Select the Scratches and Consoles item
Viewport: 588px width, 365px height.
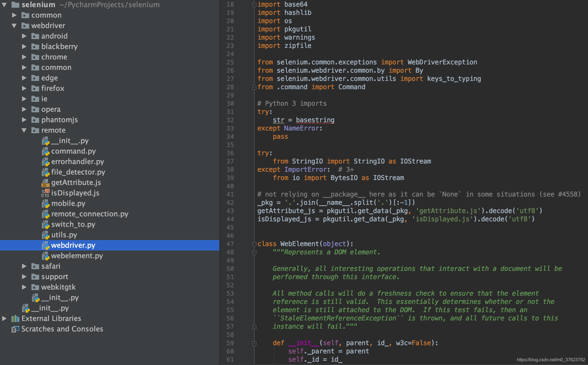(62, 329)
